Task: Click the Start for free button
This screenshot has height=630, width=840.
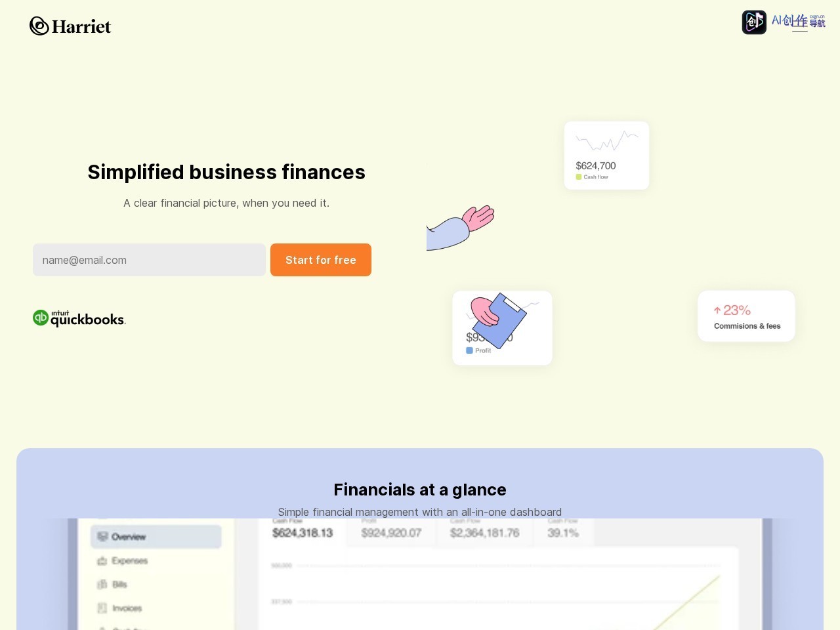Action: (x=321, y=260)
